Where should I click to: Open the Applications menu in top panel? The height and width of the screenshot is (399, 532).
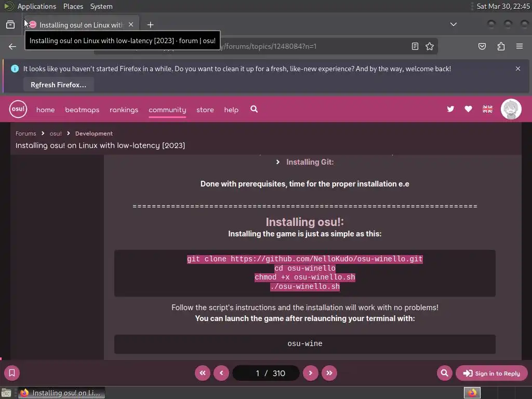coord(37,6)
